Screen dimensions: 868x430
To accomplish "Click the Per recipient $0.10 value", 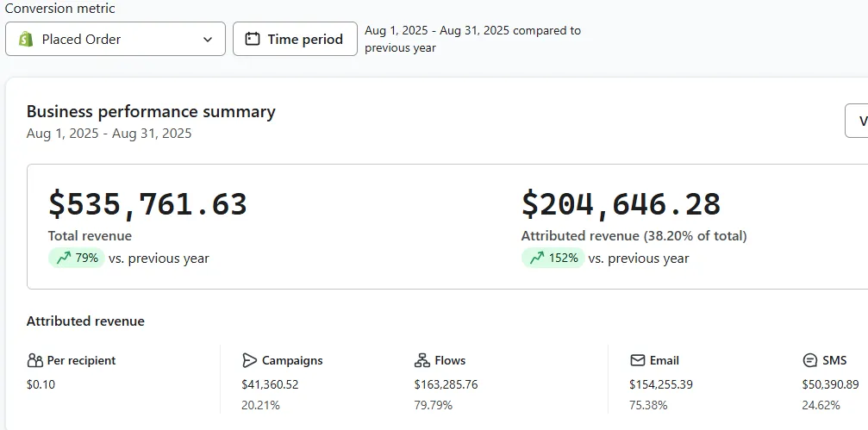I will [x=41, y=384].
